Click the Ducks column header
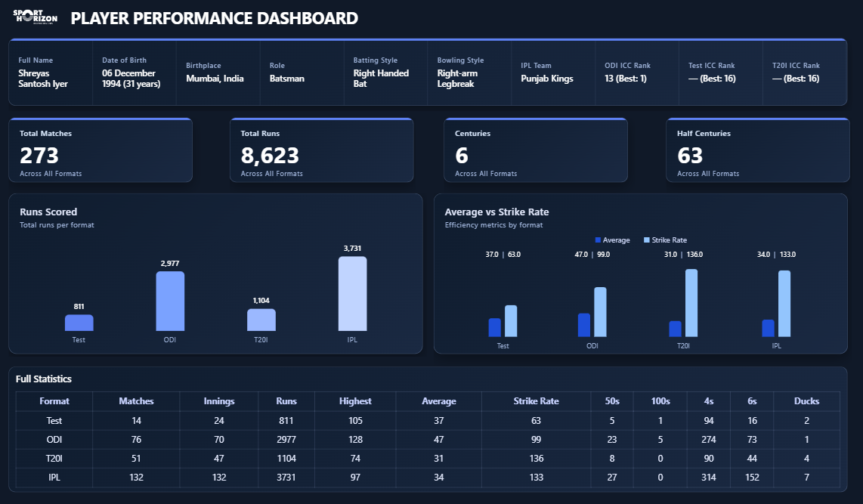The width and height of the screenshot is (863, 504). pos(807,401)
